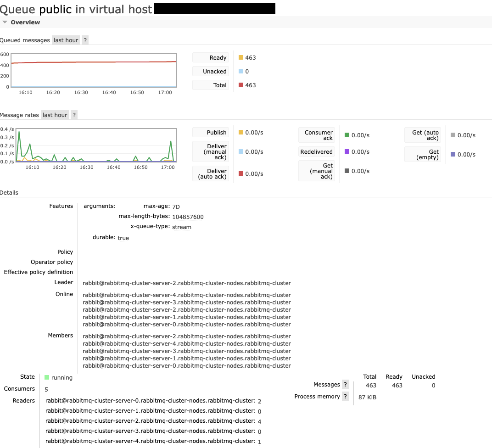The image size is (492, 448).
Task: Click the Overview section heading
Action: (25, 22)
